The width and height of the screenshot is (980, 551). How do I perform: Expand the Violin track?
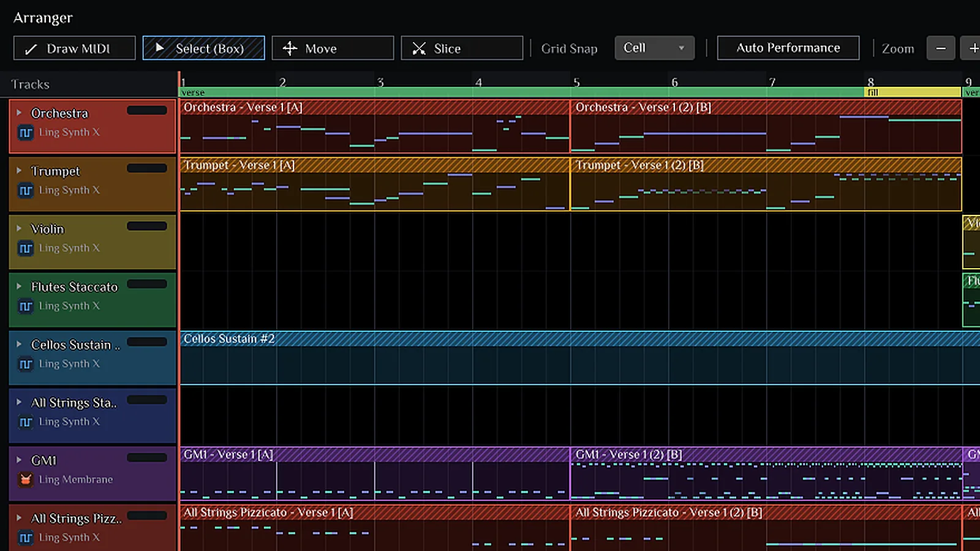point(19,228)
